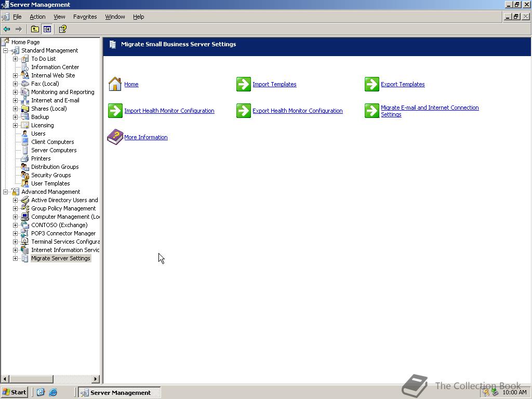The image size is (532, 399).
Task: Select the Computer Management tree icon
Action: coord(25,217)
